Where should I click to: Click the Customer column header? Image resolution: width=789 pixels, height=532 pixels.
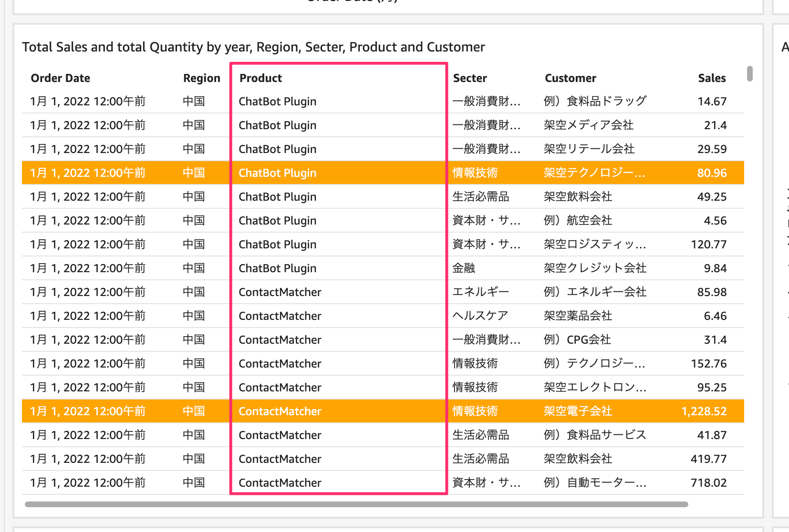click(x=570, y=78)
